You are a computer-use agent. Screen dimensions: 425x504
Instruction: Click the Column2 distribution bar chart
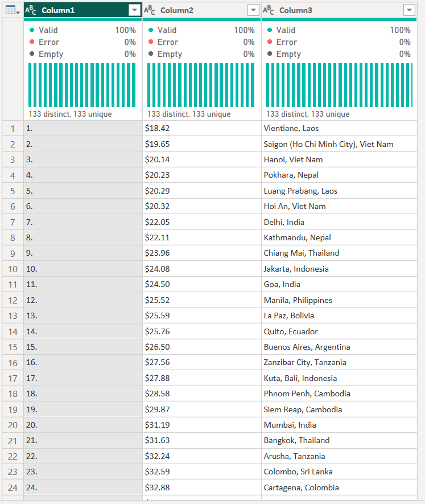coord(201,85)
